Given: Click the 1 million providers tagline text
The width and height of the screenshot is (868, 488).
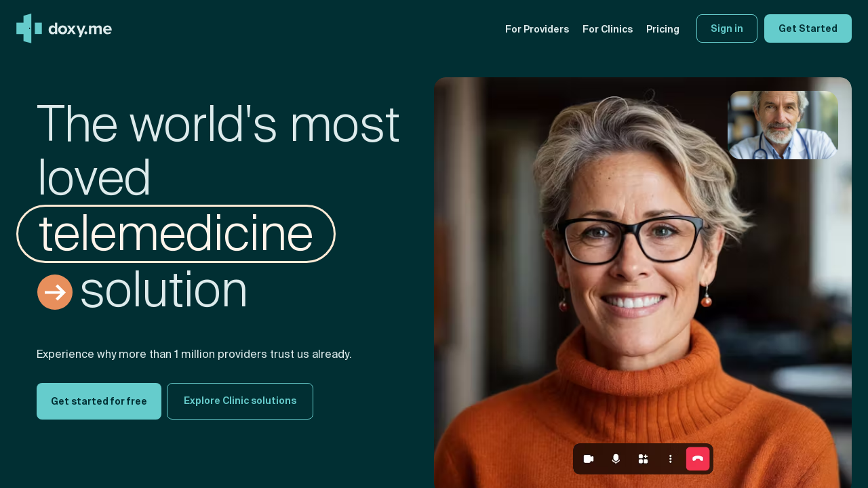Looking at the screenshot, I should pyautogui.click(x=194, y=354).
